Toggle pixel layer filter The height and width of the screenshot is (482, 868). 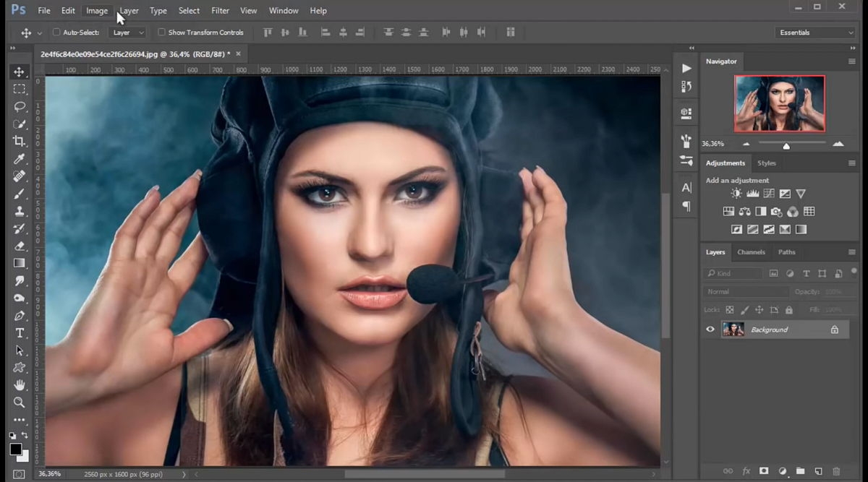(773, 274)
